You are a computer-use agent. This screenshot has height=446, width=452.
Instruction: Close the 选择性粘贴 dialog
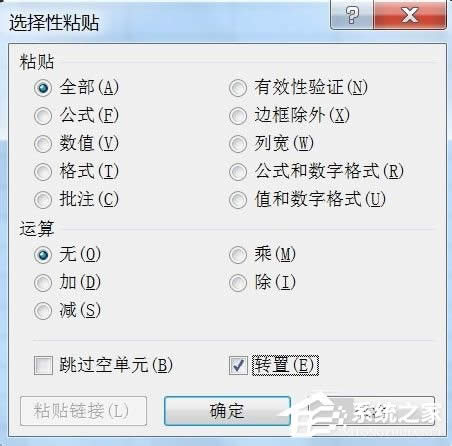coord(410,15)
